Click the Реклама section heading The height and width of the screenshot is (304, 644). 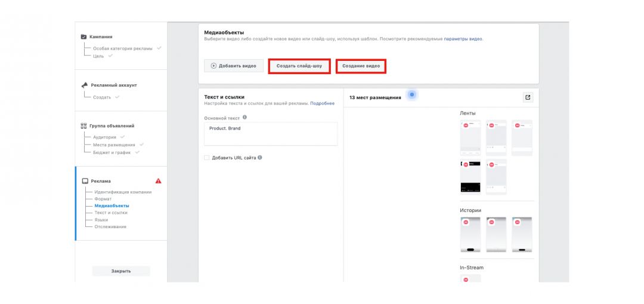pos(101,181)
